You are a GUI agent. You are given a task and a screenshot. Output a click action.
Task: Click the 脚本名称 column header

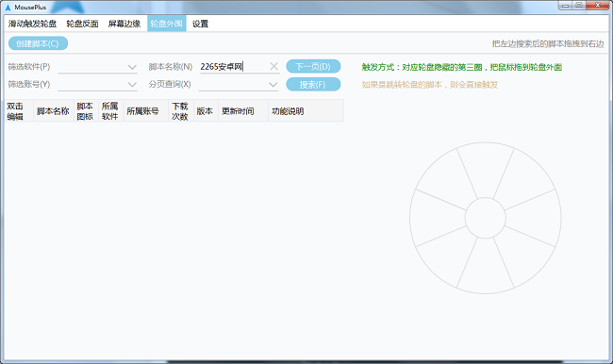click(x=54, y=111)
